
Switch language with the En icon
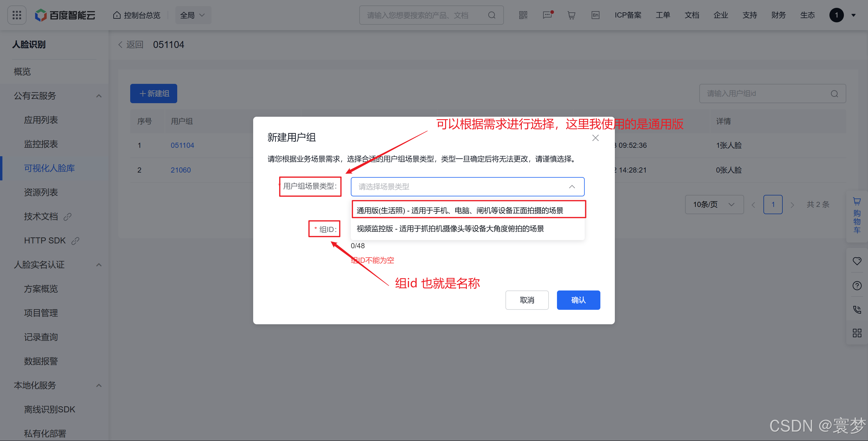596,15
